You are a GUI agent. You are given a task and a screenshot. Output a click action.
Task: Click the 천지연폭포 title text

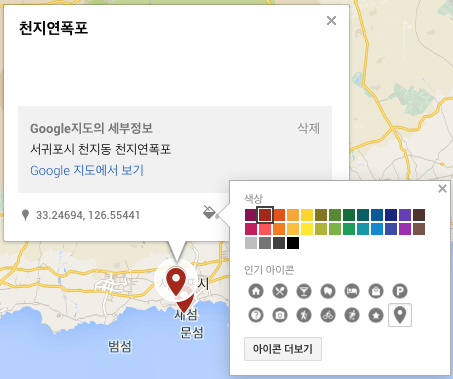[x=53, y=28]
